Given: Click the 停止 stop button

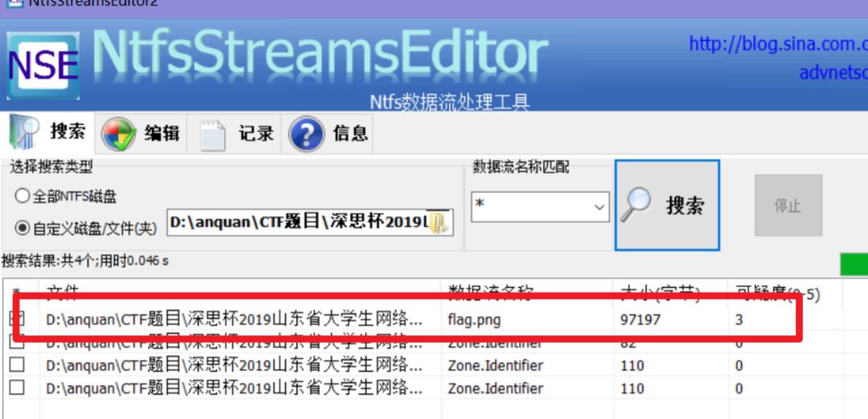Looking at the screenshot, I should (x=788, y=206).
